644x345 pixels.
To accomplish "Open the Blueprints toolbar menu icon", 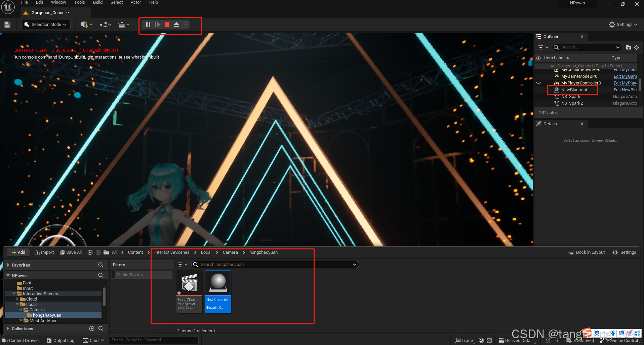I will pos(105,25).
